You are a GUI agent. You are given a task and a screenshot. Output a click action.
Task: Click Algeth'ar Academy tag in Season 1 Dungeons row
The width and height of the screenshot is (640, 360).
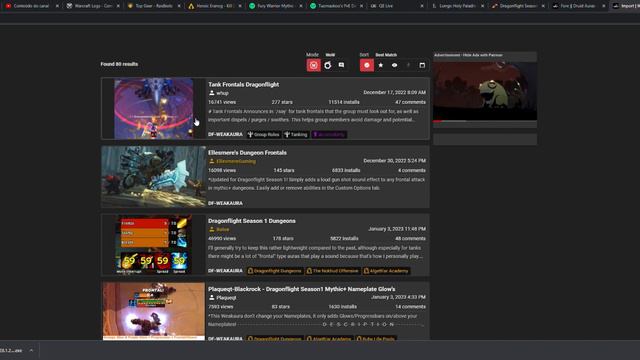coord(386,271)
